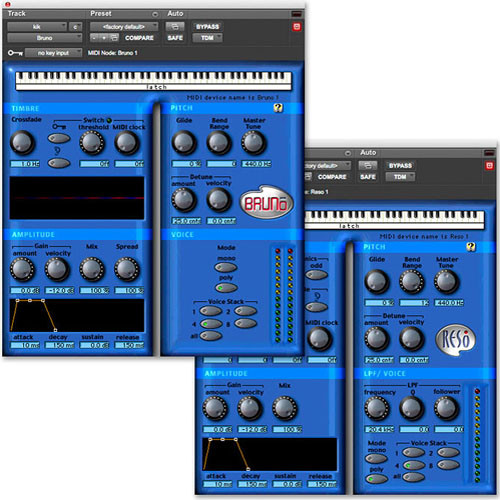Screen dimensions: 500x500
Task: Click the Switch threshold knob in Bruno
Action: coord(92,143)
